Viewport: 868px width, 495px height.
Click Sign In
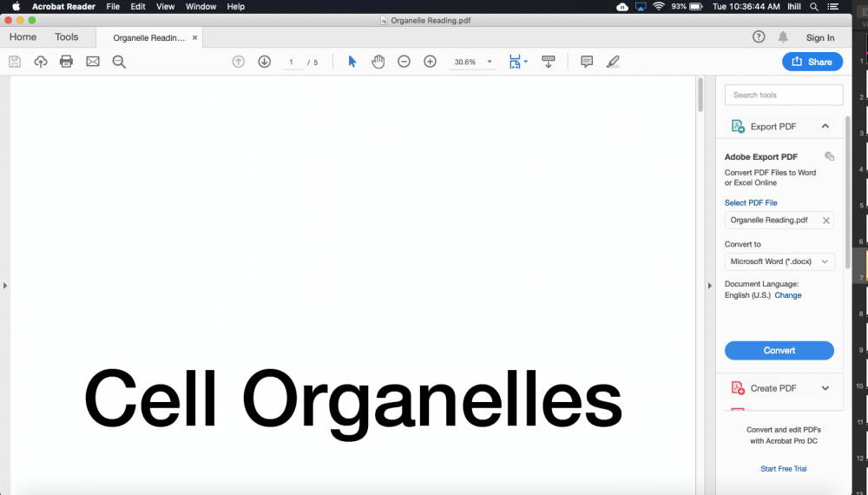[x=820, y=37]
